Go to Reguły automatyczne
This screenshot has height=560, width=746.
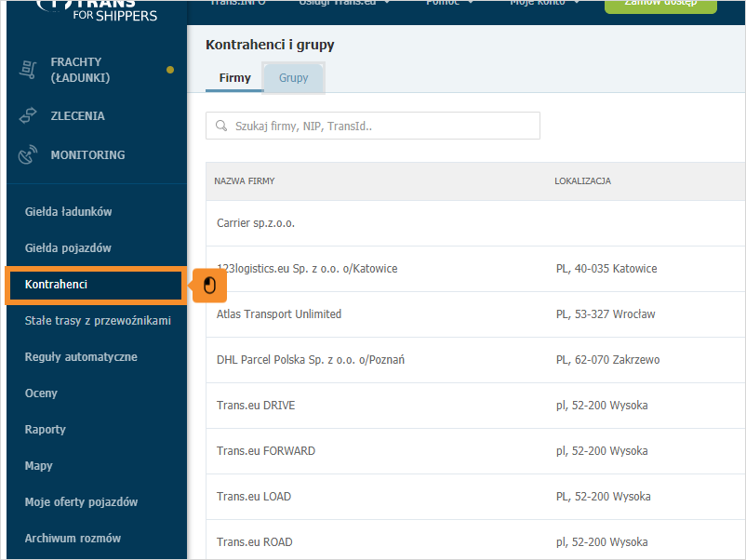81,357
